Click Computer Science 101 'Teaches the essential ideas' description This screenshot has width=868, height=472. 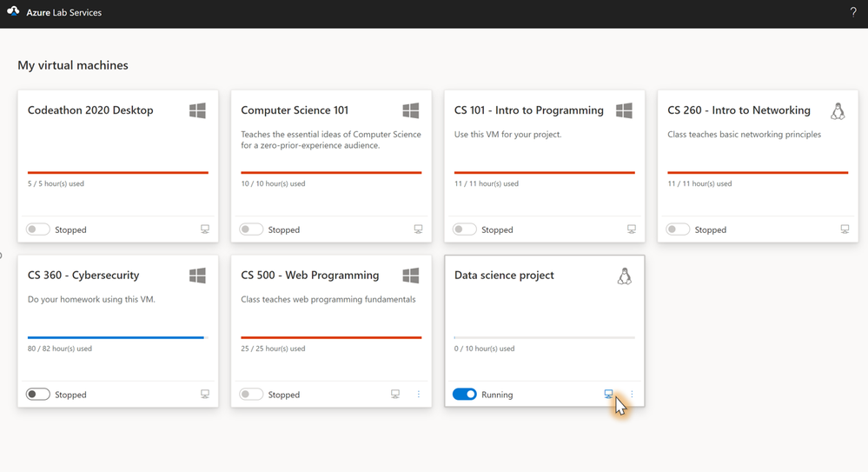331,140
